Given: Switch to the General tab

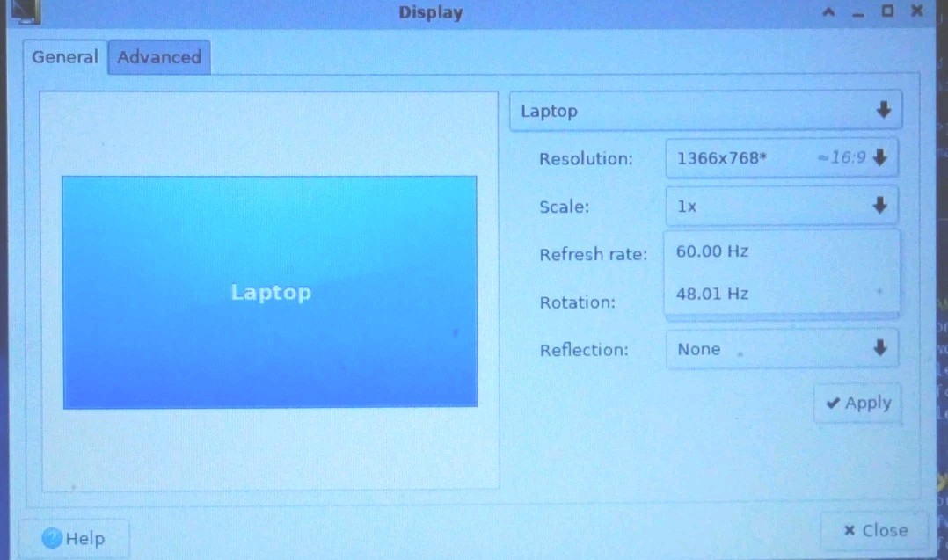Looking at the screenshot, I should coord(65,57).
